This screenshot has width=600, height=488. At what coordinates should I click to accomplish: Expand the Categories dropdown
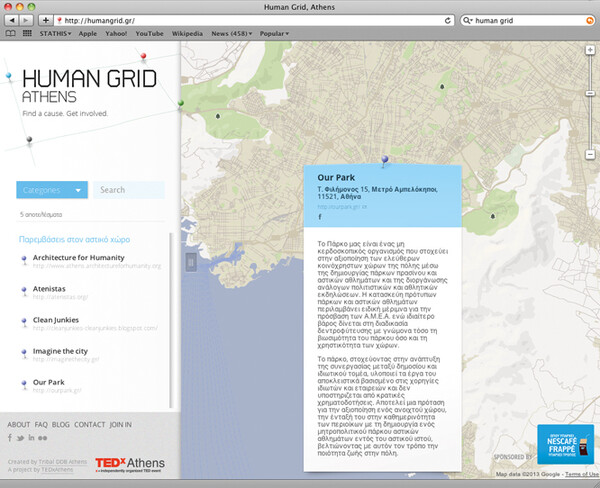[52, 190]
